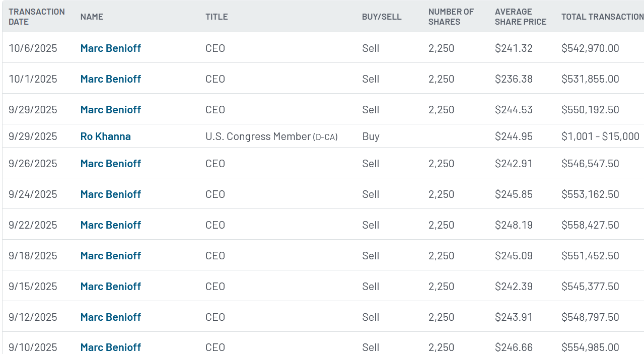Select Marc Benioff name in 9/26/2025 row
The image size is (644, 354).
click(111, 164)
